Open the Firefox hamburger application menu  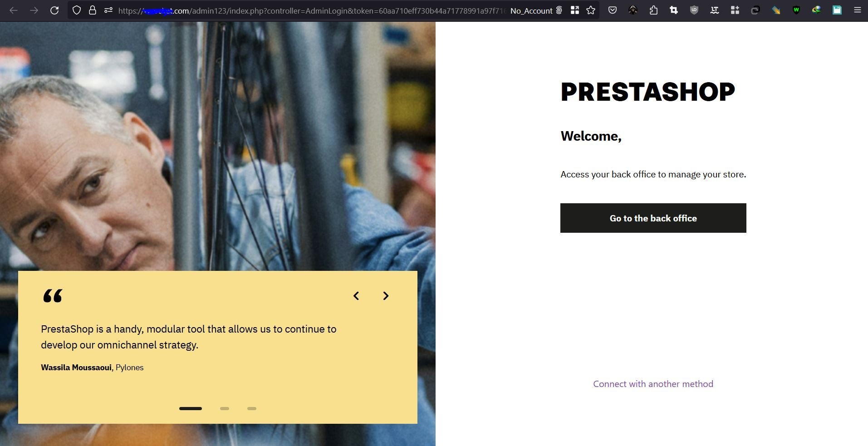pos(857,10)
